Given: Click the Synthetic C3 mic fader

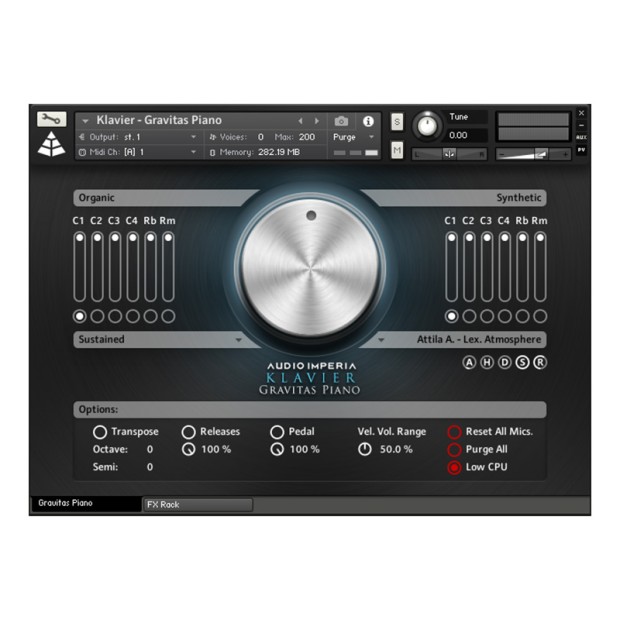Looking at the screenshot, I should (487, 267).
